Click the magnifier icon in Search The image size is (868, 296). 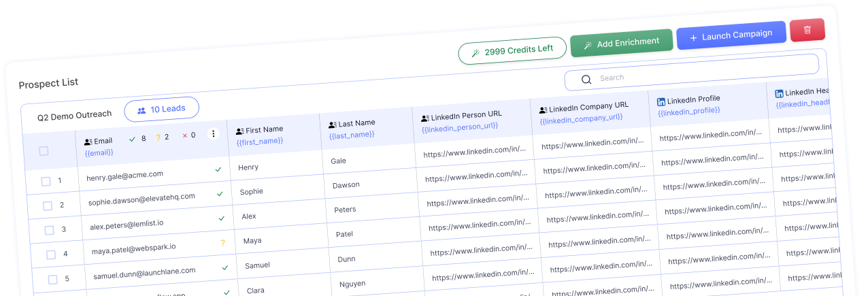pyautogui.click(x=586, y=80)
